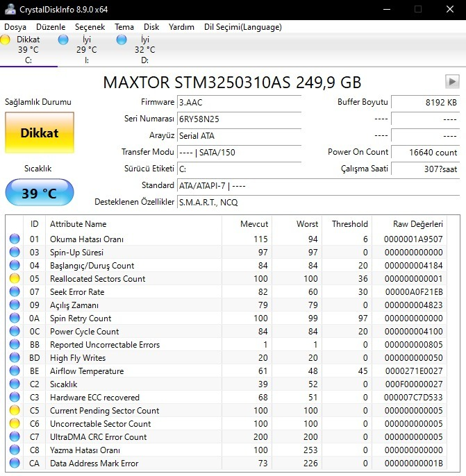Click the blue status icon for drive I:
This screenshot has width=466, height=476.
63,40
